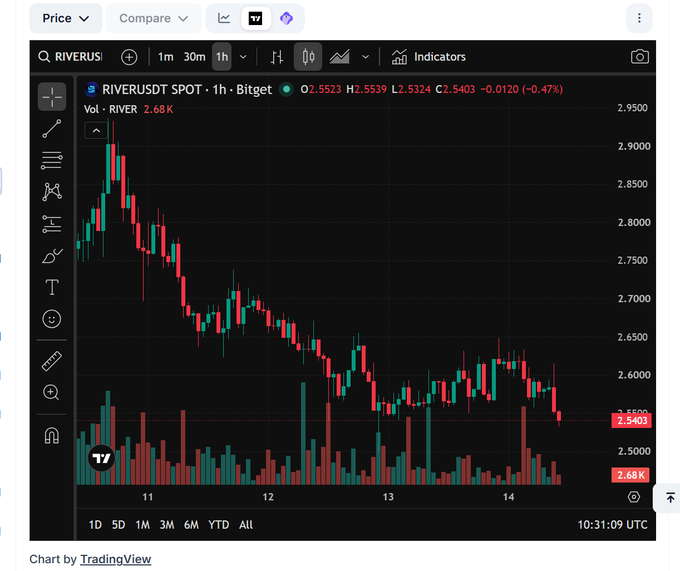Click the TradingView logo on chart

[x=101, y=458]
